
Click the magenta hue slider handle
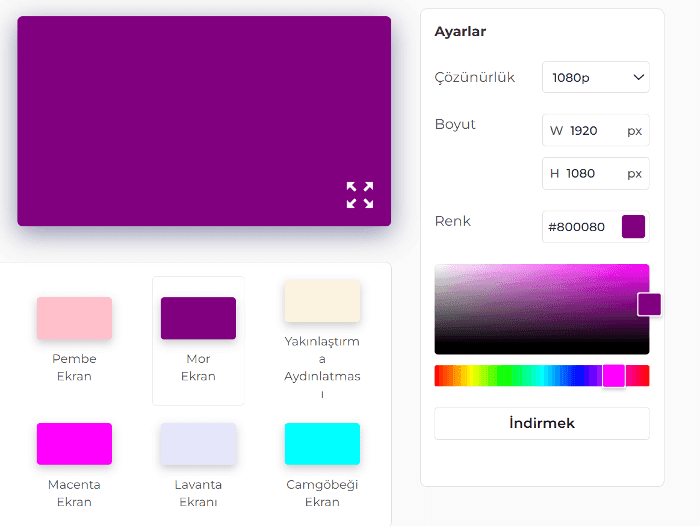[614, 376]
